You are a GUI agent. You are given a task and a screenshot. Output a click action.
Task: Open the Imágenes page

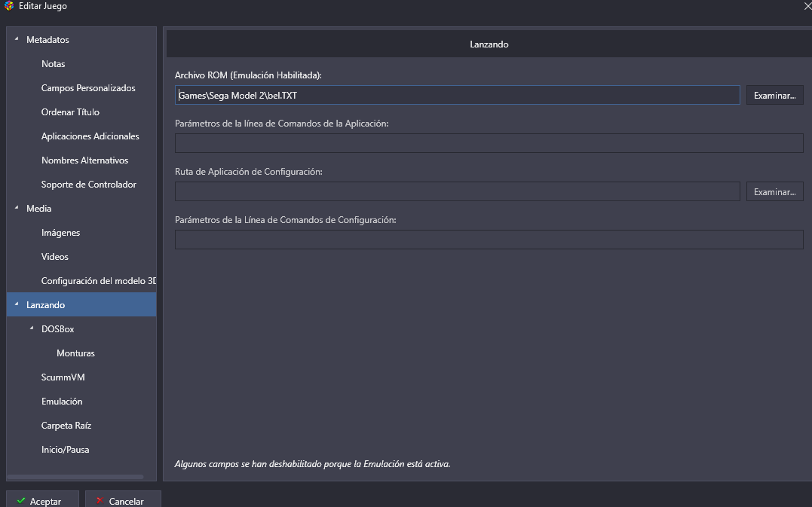pyautogui.click(x=60, y=233)
